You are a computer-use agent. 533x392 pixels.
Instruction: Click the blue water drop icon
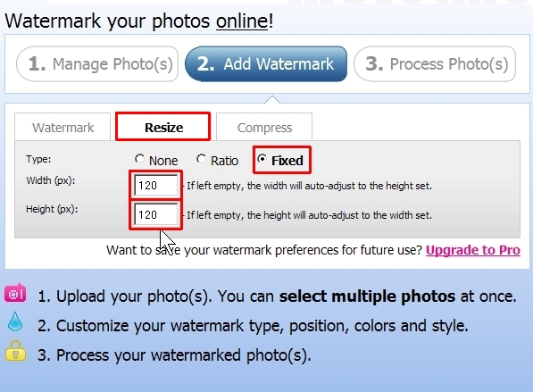15,321
